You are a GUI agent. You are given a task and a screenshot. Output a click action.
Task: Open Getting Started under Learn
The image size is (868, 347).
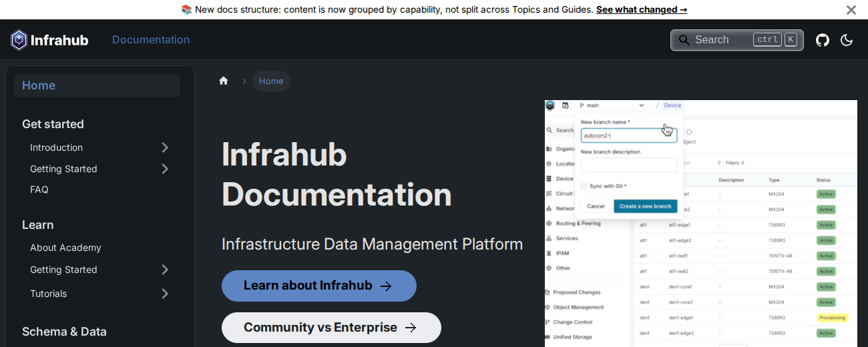point(63,270)
